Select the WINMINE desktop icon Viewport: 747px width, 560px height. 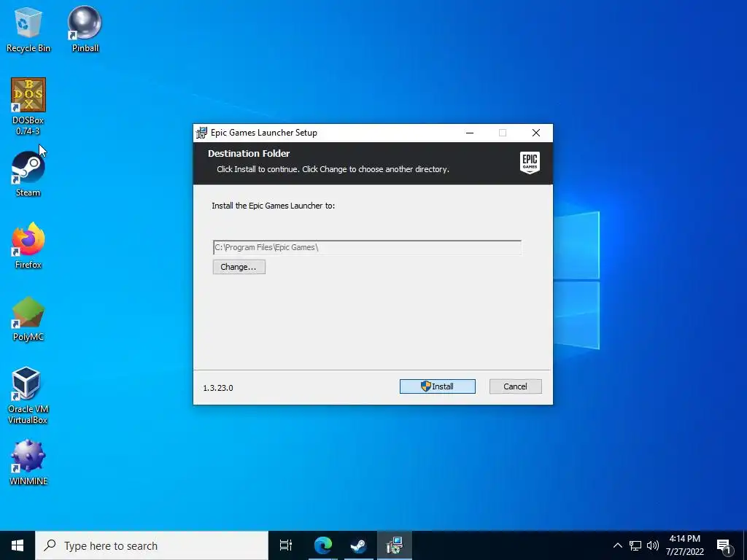[28, 462]
